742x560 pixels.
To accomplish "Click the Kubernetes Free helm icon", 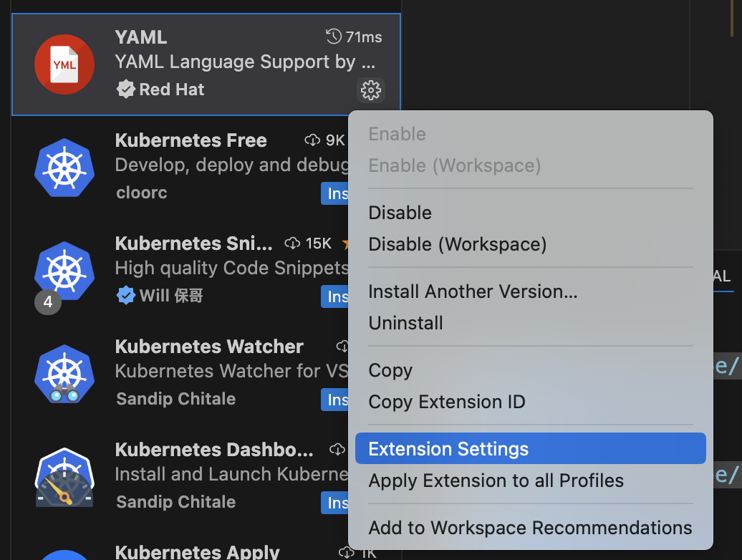I will [x=64, y=168].
